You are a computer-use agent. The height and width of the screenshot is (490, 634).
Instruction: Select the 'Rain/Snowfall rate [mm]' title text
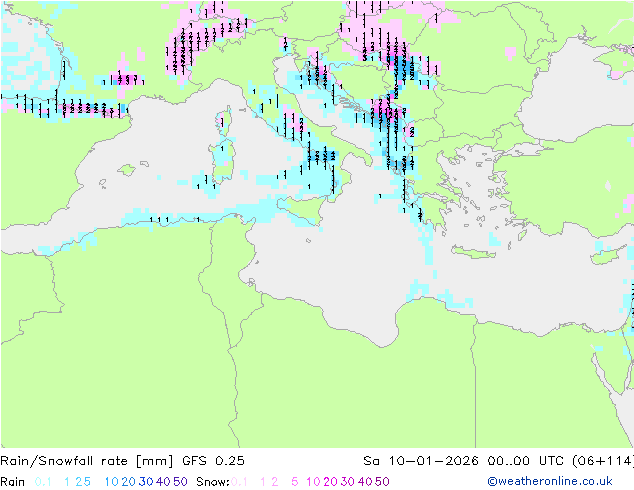coord(87,461)
